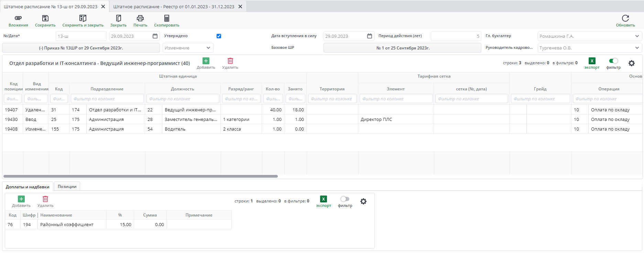Click the Сумма column header

click(x=150, y=215)
